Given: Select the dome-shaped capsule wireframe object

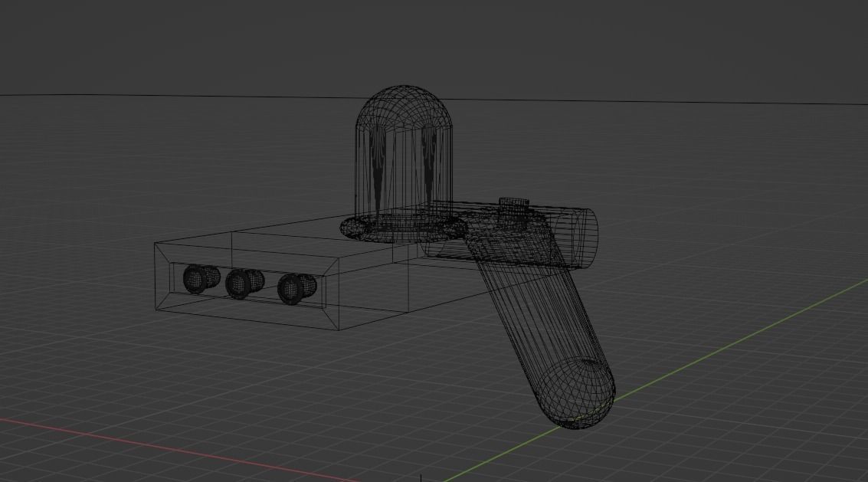Looking at the screenshot, I should tap(404, 152).
